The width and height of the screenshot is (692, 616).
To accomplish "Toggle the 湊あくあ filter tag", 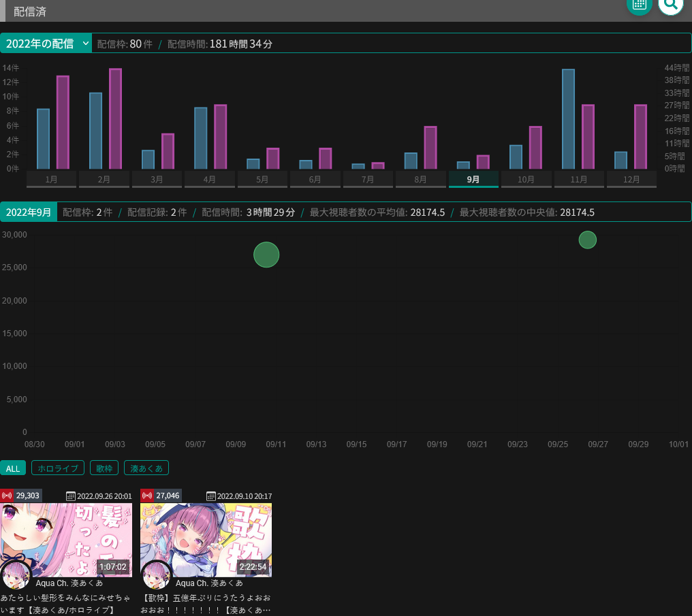I will (x=146, y=468).
